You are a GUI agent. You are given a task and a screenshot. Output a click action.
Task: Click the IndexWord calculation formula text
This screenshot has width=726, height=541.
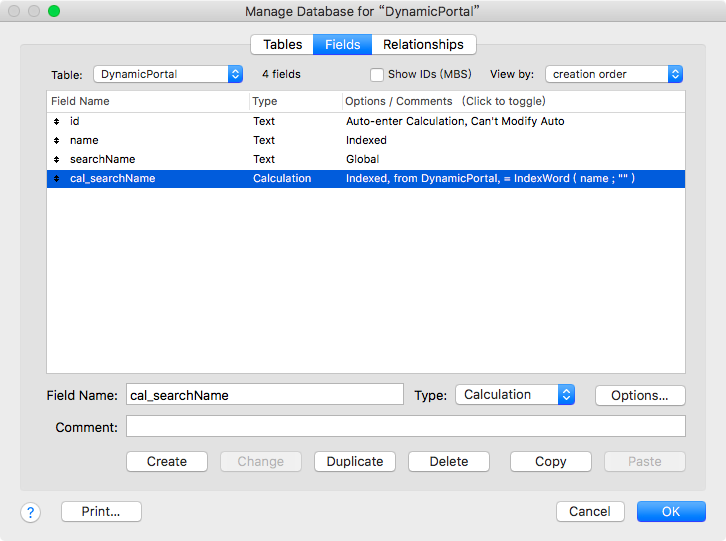click(x=574, y=178)
